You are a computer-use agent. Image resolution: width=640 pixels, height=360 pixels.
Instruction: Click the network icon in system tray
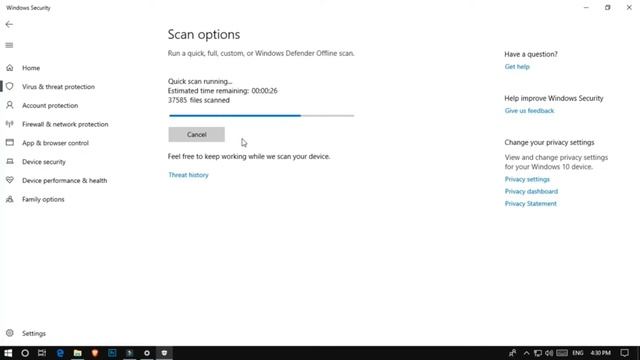point(538,353)
